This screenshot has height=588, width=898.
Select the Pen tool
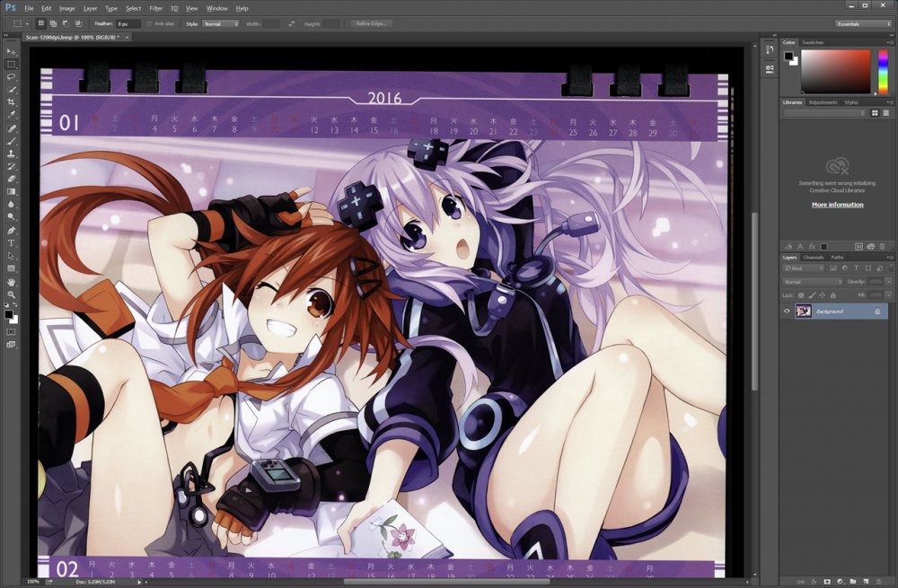point(11,230)
